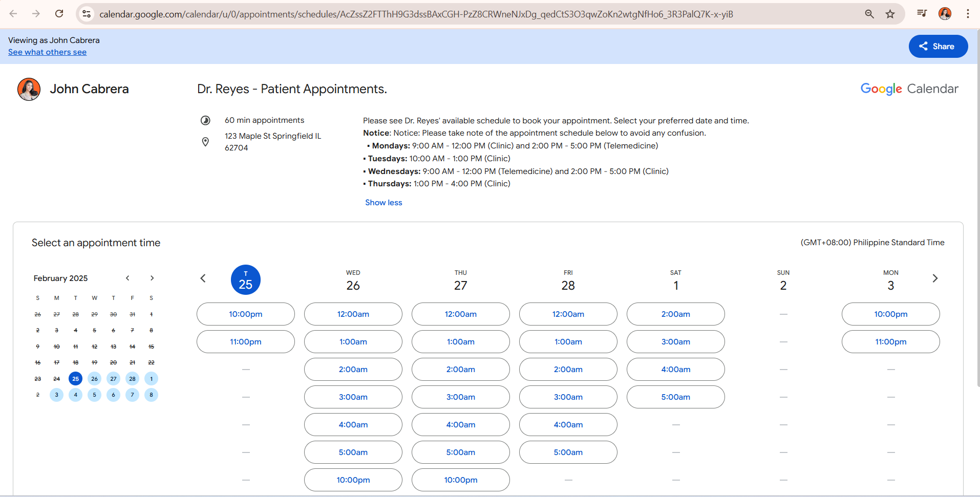Bookmark this page with the star icon
This screenshot has width=980, height=497.
pos(890,14)
